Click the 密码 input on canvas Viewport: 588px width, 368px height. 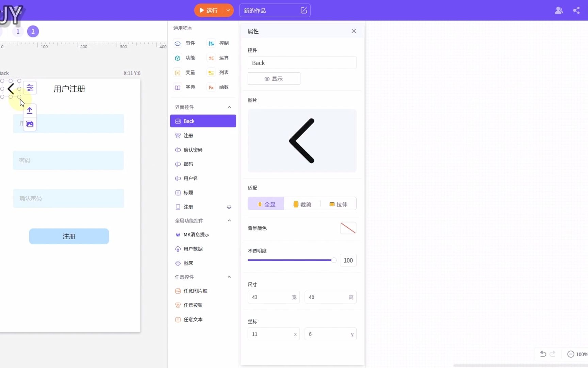pos(68,160)
